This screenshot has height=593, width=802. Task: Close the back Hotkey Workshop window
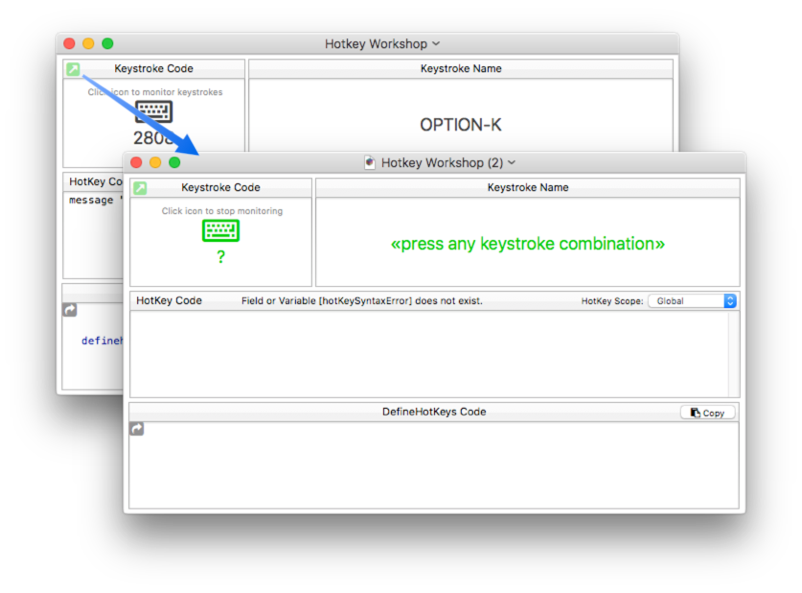pyautogui.click(x=69, y=43)
